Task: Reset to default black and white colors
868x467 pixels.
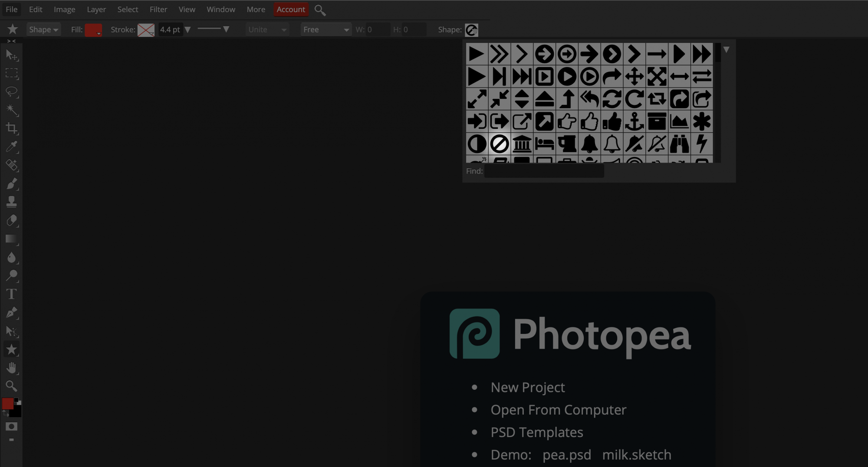Action: [17, 401]
